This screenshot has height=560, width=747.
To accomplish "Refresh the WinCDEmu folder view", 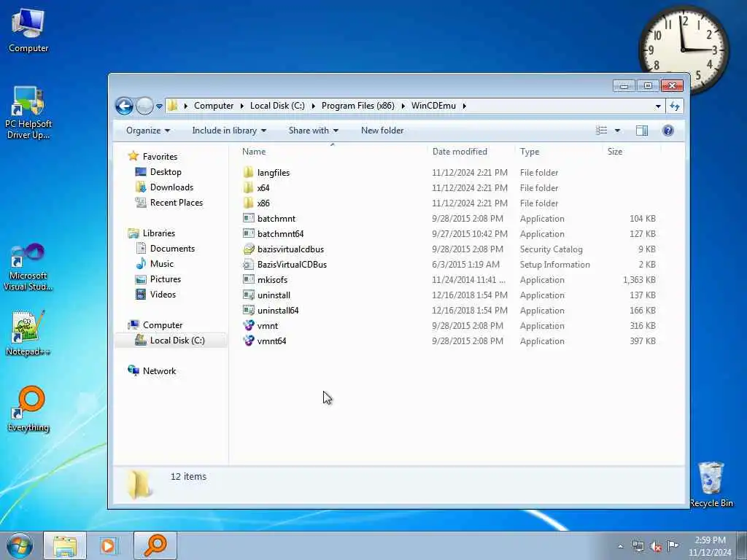I will [675, 106].
